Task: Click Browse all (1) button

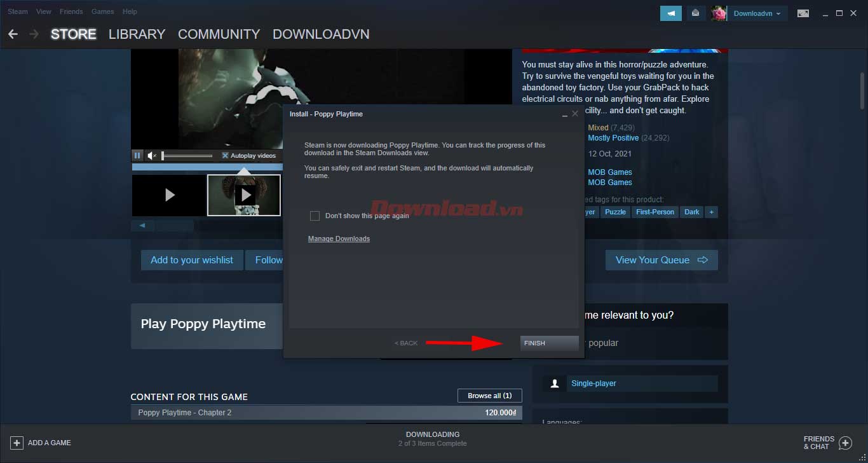Action: click(490, 396)
